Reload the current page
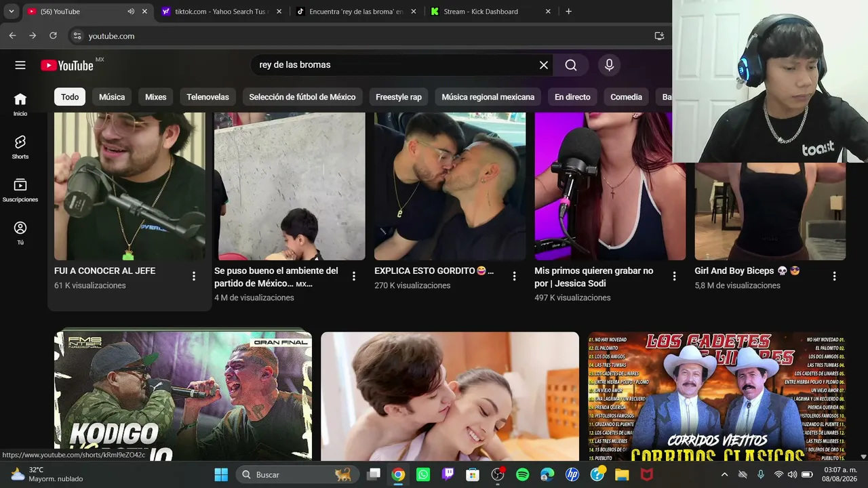 (53, 36)
